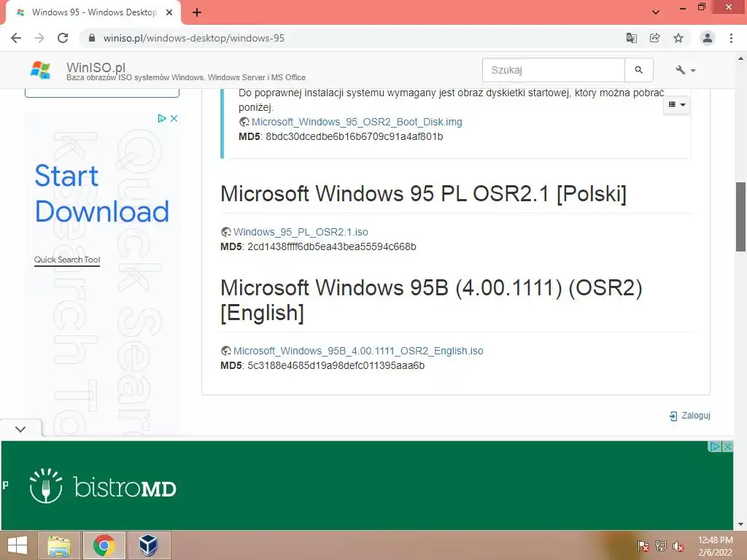Image resolution: width=747 pixels, height=560 pixels.
Task: Open File Explorer from the taskbar
Action: click(x=60, y=545)
